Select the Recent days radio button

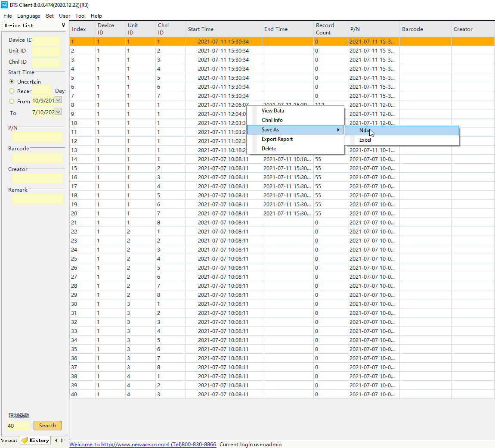pyautogui.click(x=12, y=91)
